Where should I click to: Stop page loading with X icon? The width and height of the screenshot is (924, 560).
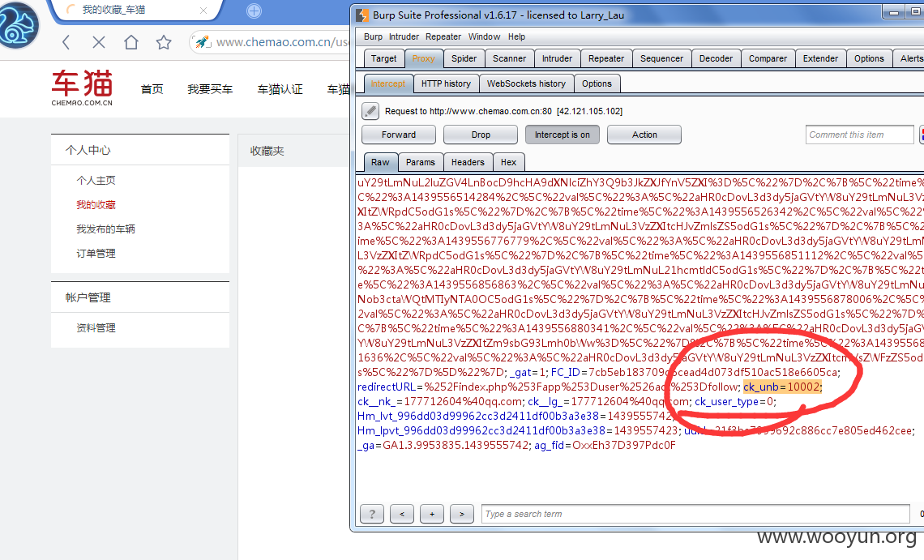pyautogui.click(x=99, y=42)
